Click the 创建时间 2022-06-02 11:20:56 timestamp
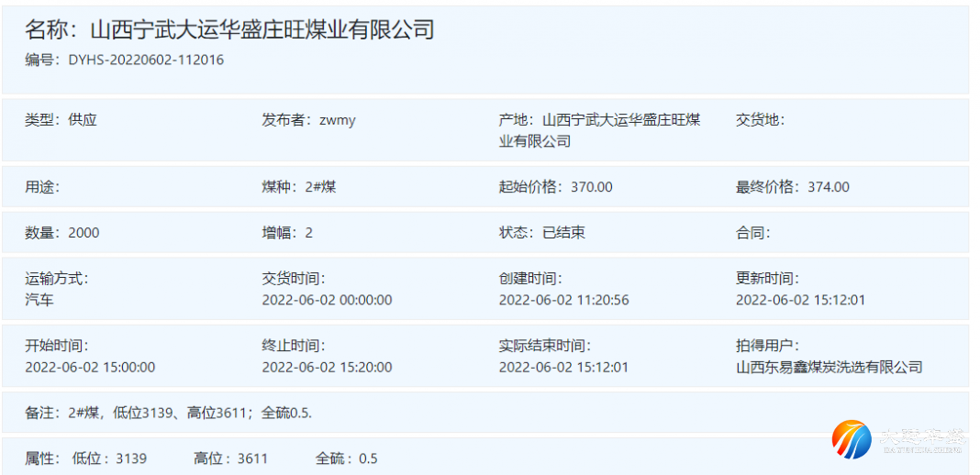The image size is (980, 475). click(x=563, y=300)
